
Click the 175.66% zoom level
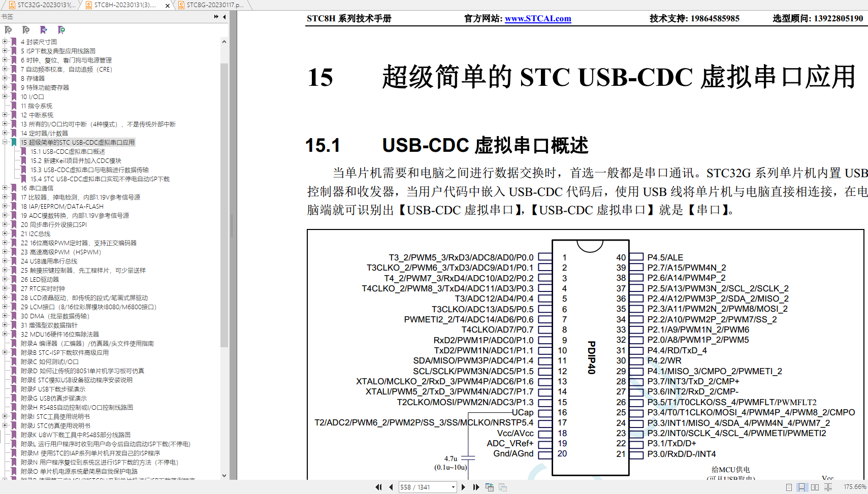(855, 487)
